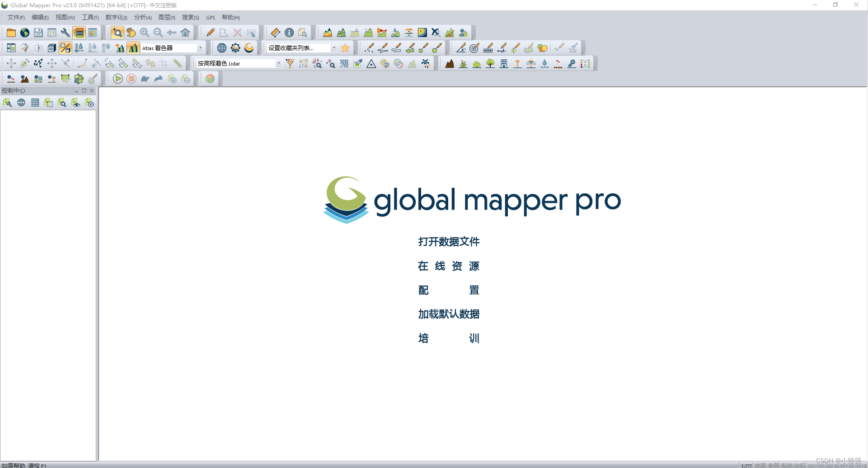Go to previous view with the left arrow icon
The height and width of the screenshot is (468, 868).
[172, 33]
